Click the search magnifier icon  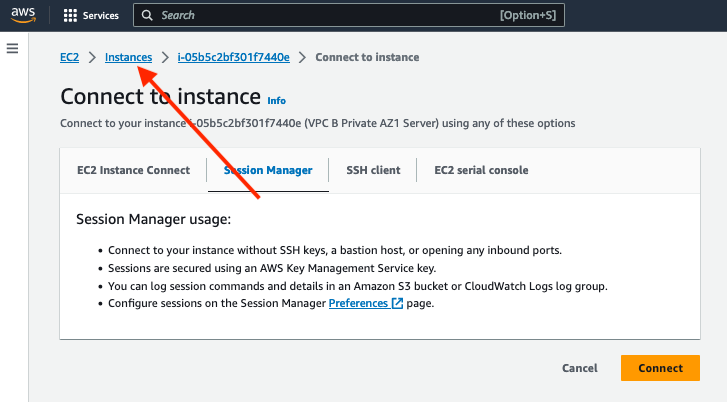[x=147, y=15]
